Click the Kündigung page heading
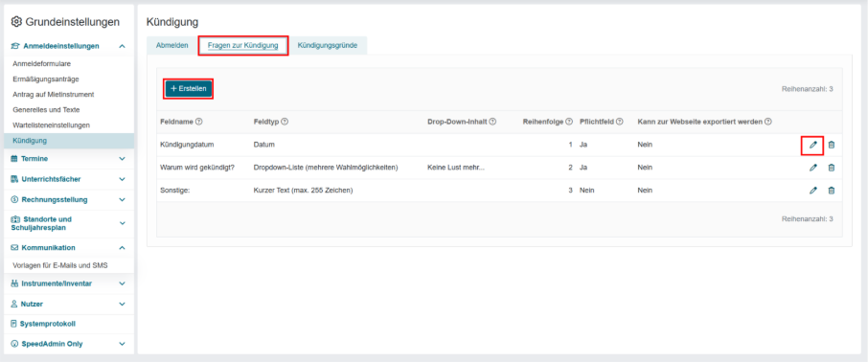868x362 pixels. point(172,22)
